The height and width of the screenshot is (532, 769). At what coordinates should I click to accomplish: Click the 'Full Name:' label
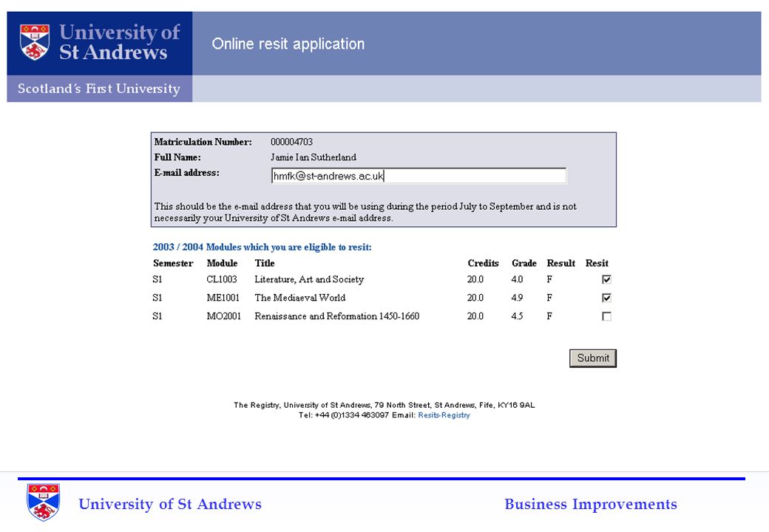click(177, 157)
